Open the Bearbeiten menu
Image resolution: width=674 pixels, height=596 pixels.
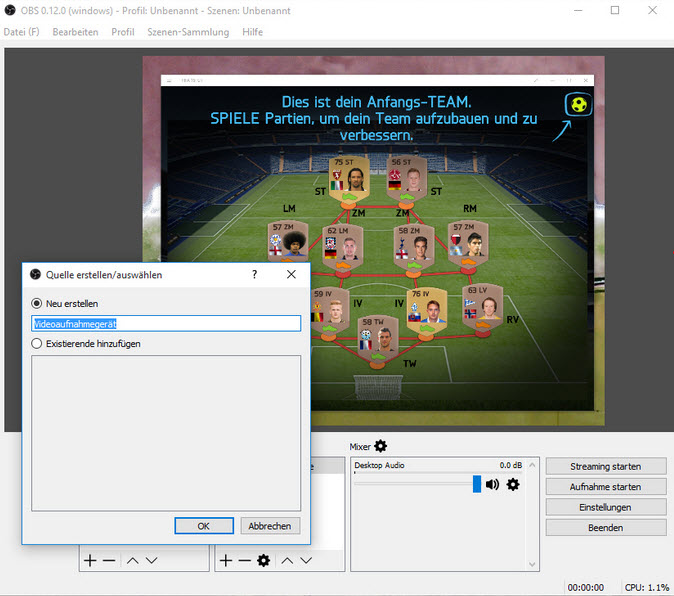tap(75, 32)
